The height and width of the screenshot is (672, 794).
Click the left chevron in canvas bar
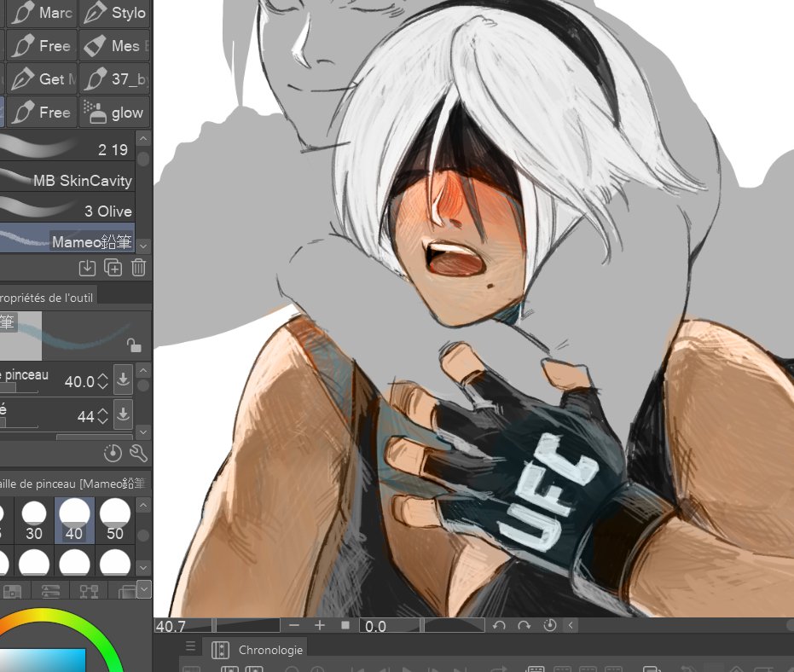click(x=571, y=625)
